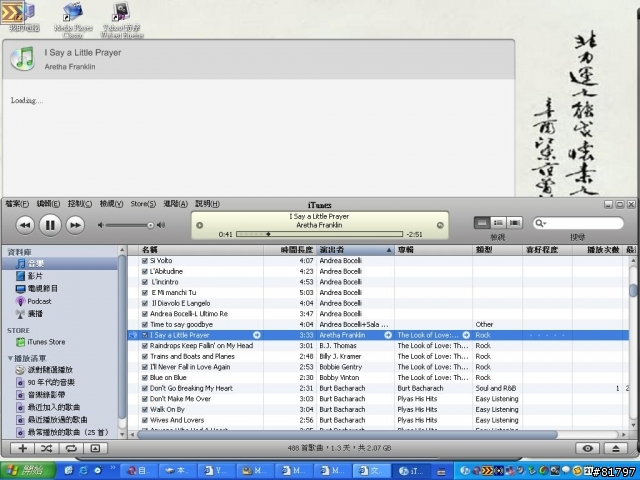Click arrow link beside The Look of Love album

click(x=466, y=335)
